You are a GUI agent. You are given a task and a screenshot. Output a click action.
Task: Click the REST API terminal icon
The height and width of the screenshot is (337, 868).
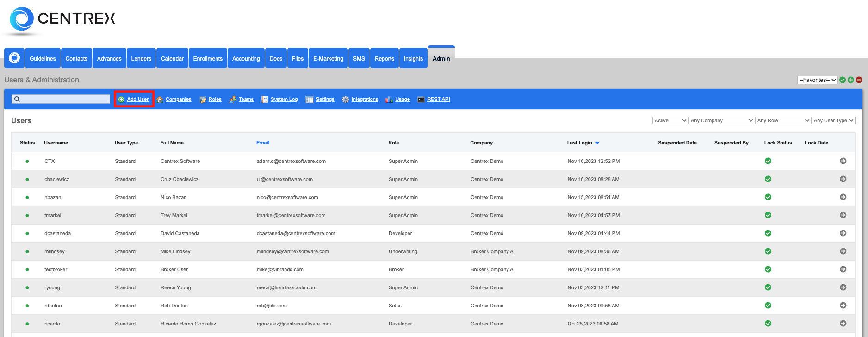[421, 100]
